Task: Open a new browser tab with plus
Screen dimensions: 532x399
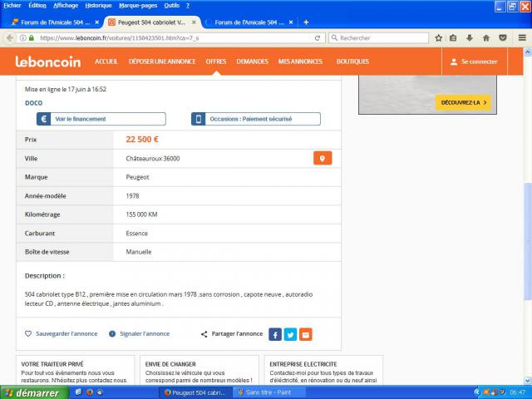Action: pyautogui.click(x=306, y=22)
